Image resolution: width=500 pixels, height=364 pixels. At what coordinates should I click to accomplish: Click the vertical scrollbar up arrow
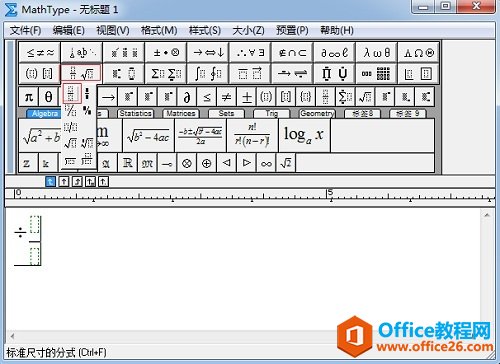click(x=487, y=215)
